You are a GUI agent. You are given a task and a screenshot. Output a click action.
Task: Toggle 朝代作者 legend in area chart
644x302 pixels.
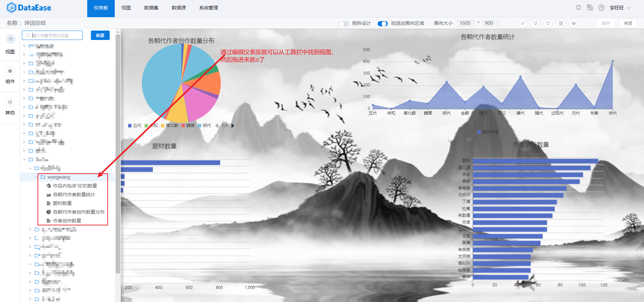tap(488, 132)
